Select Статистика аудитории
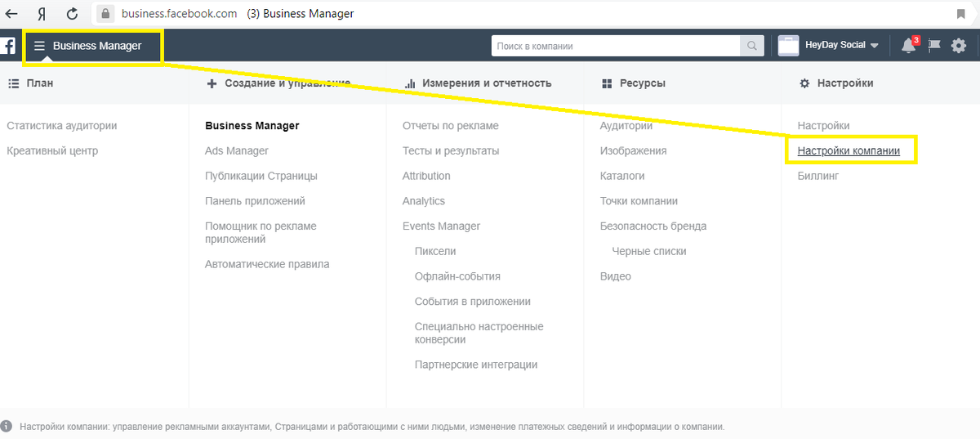Screen dimensions: 980x439 62,126
